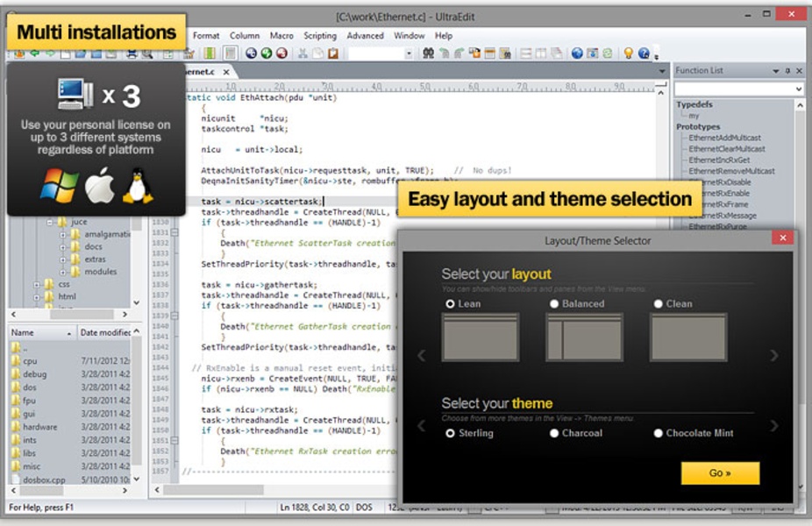Expand the docs folder node
The image size is (812, 526).
(63, 247)
